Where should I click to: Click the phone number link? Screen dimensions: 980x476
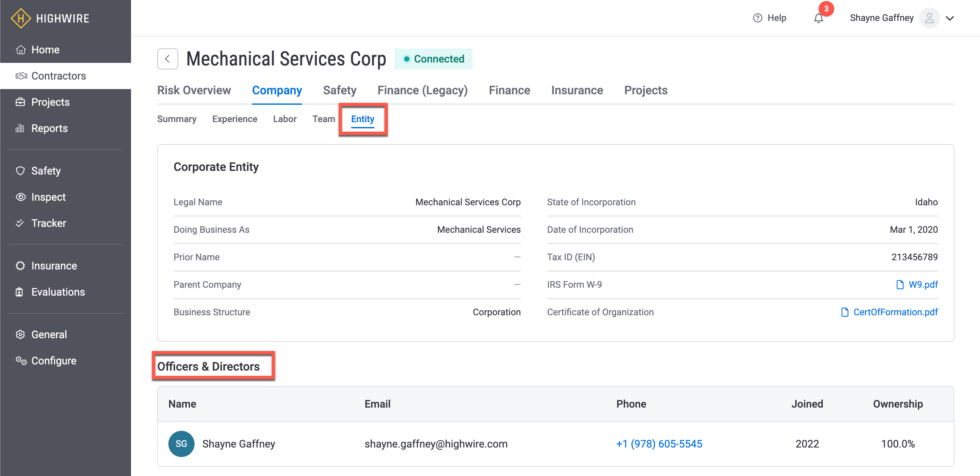click(x=659, y=444)
